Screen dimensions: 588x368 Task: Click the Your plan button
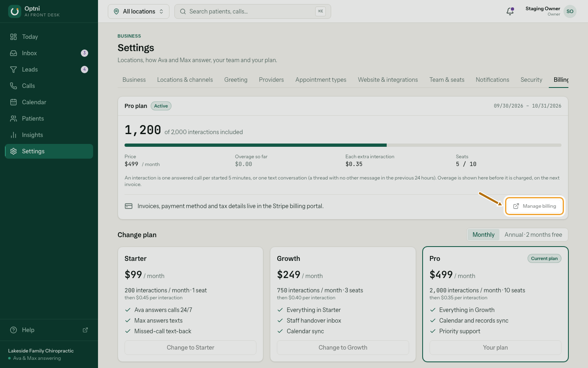(x=495, y=348)
